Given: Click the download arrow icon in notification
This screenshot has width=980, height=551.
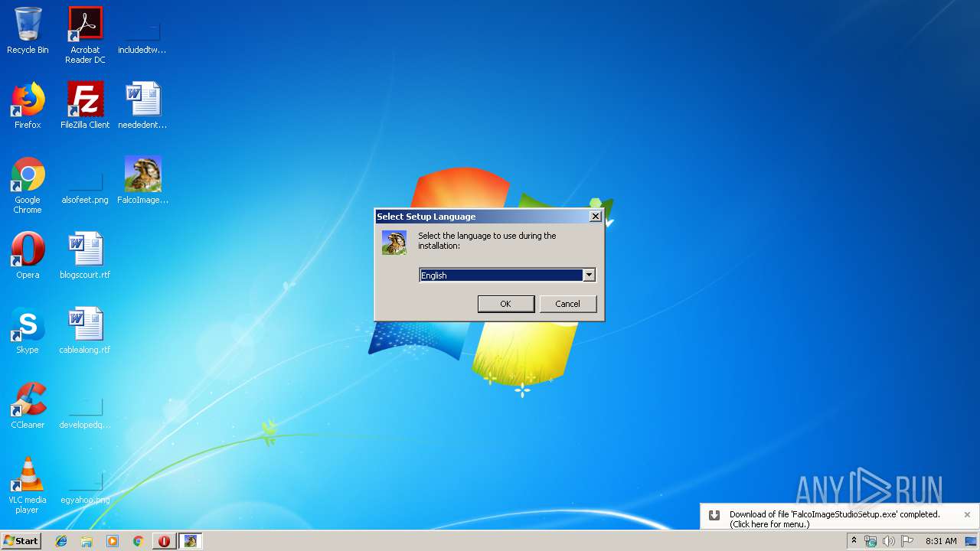Looking at the screenshot, I should click(714, 515).
